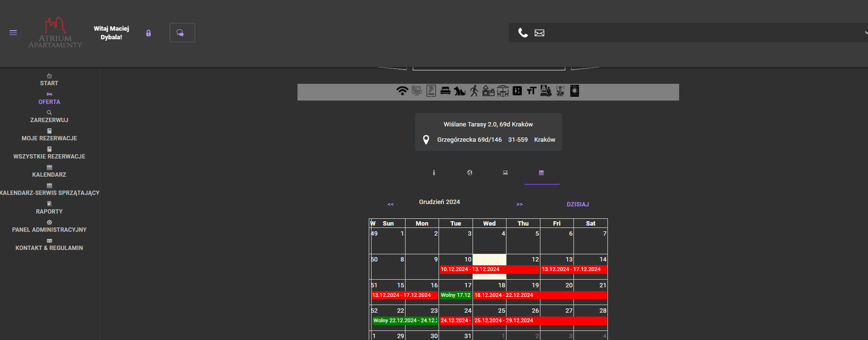
Task: Click the washing machine amenity icon
Action: [x=574, y=91]
